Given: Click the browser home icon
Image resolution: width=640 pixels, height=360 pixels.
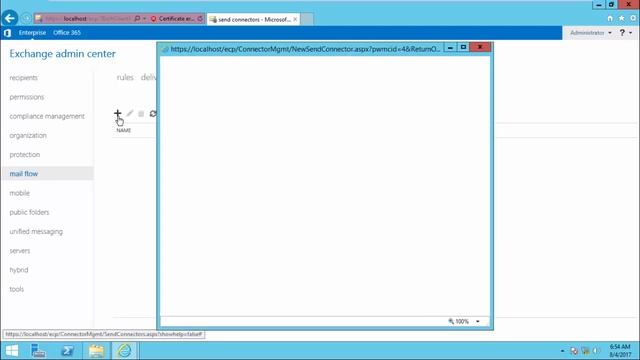Looking at the screenshot, I should tap(610, 18).
